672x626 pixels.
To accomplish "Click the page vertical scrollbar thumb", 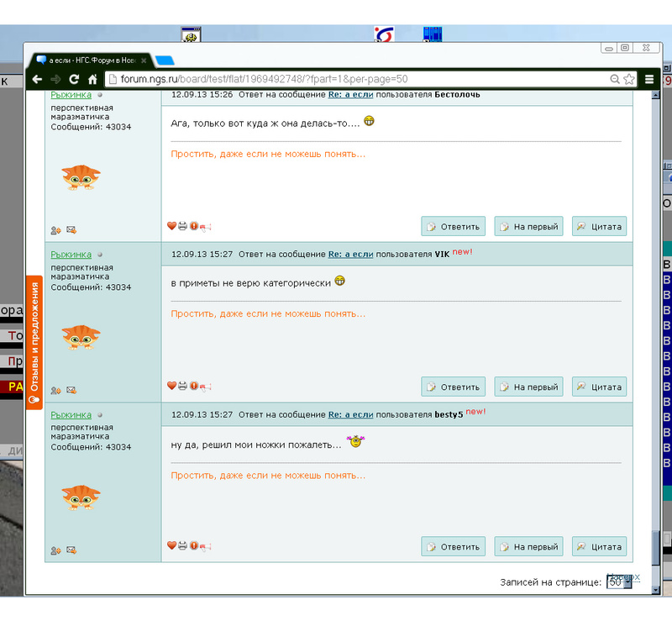I will click(655, 548).
